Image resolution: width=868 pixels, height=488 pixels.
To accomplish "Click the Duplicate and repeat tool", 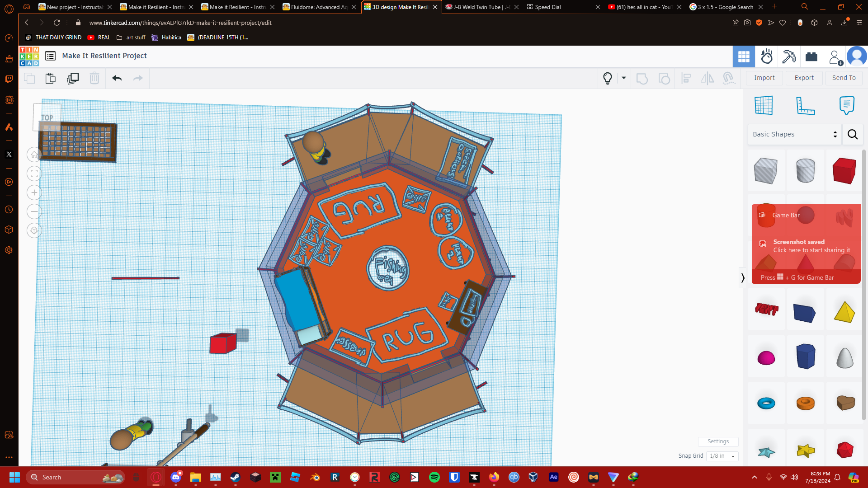I will [x=72, y=78].
